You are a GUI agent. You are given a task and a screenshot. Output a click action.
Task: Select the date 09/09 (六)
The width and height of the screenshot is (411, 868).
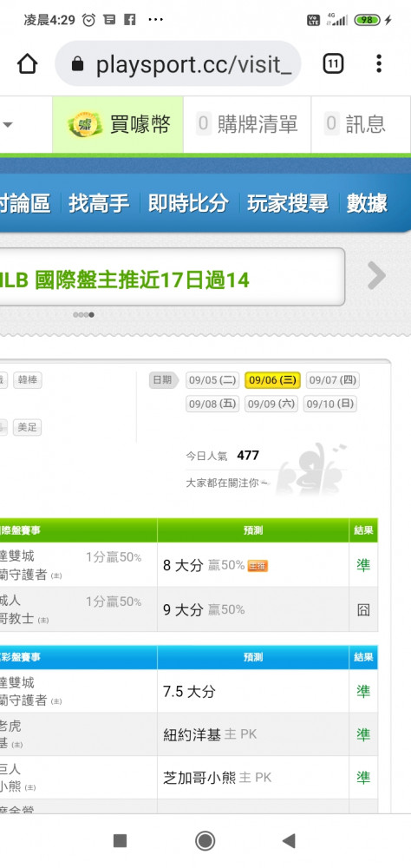(271, 404)
